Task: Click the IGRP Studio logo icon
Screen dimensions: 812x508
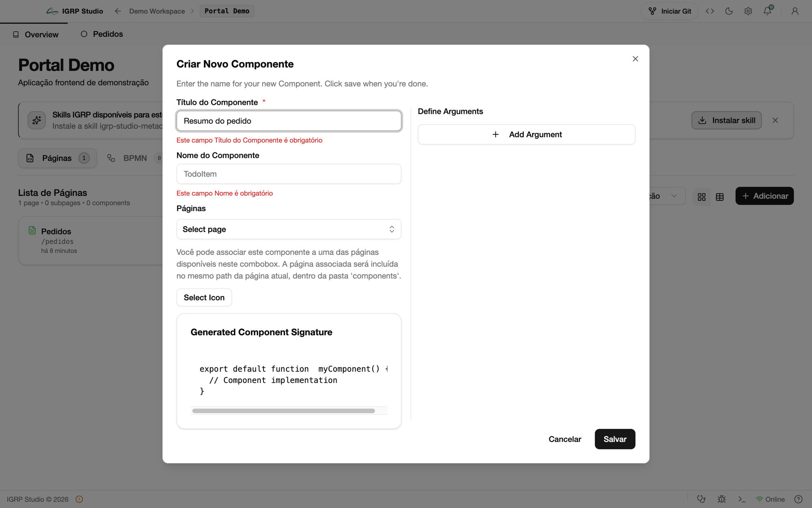Action: tap(52, 11)
